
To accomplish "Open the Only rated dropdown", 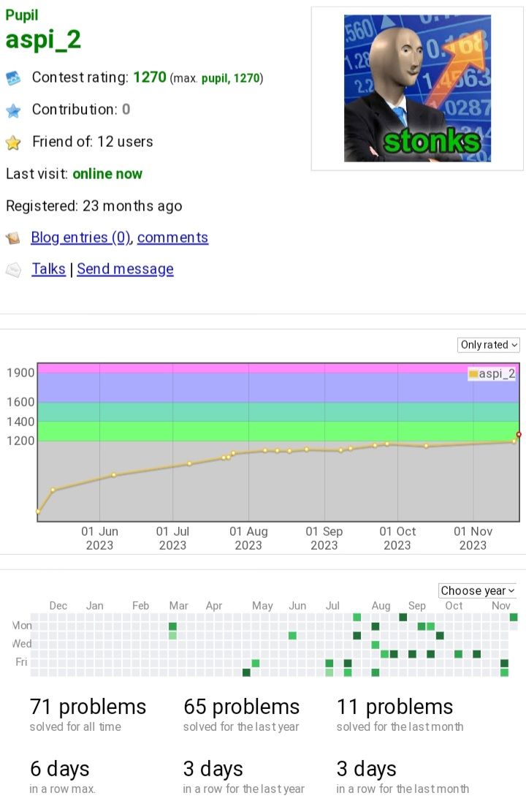I will (x=488, y=345).
